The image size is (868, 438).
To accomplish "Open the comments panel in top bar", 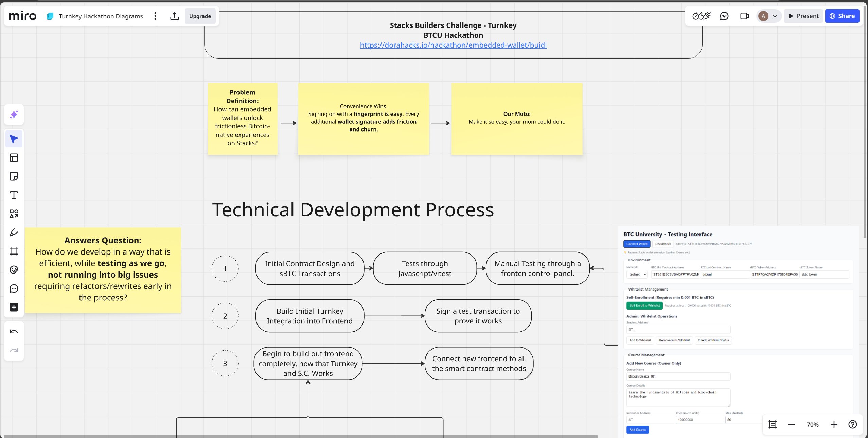I will click(x=724, y=16).
